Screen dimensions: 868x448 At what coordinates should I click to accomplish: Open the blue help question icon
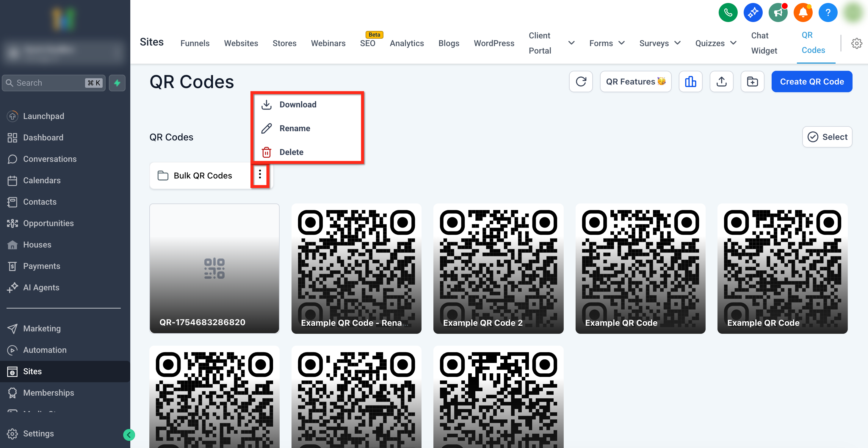(x=828, y=13)
